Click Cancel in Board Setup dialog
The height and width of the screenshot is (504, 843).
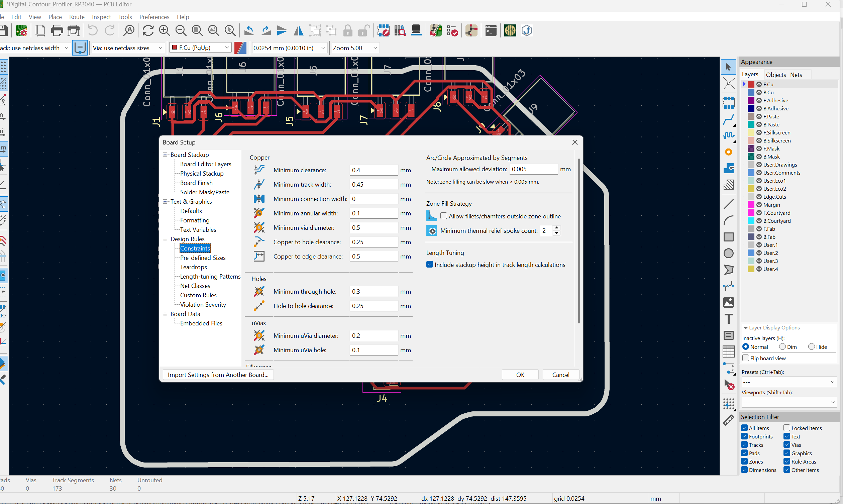click(x=560, y=375)
